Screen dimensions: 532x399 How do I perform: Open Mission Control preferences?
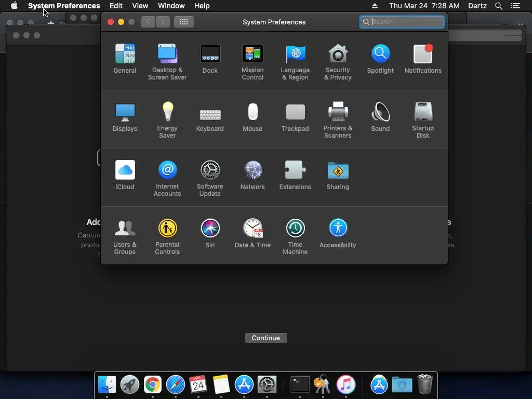coord(252,62)
